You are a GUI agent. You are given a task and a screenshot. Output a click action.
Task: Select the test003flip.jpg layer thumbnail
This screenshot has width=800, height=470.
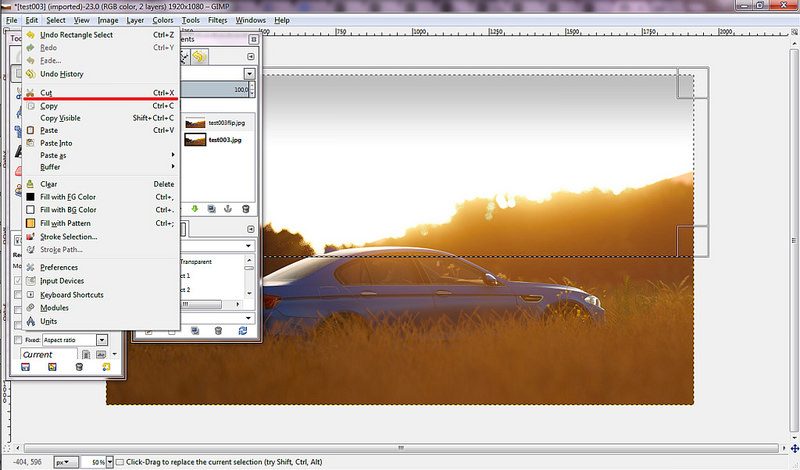(195, 123)
